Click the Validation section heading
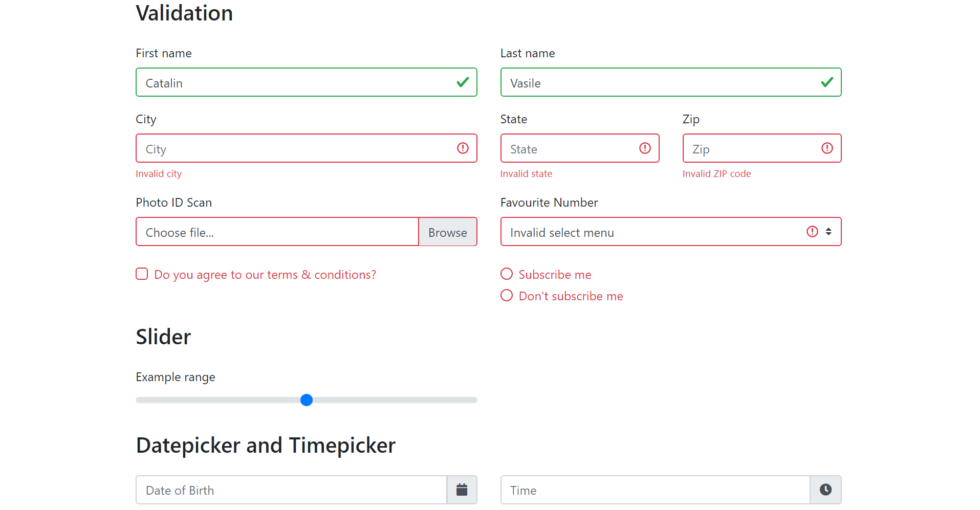 (x=184, y=13)
